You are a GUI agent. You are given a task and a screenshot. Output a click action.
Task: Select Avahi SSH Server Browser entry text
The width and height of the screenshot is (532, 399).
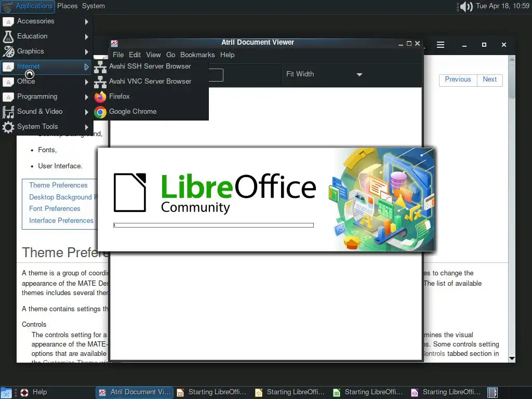click(150, 66)
